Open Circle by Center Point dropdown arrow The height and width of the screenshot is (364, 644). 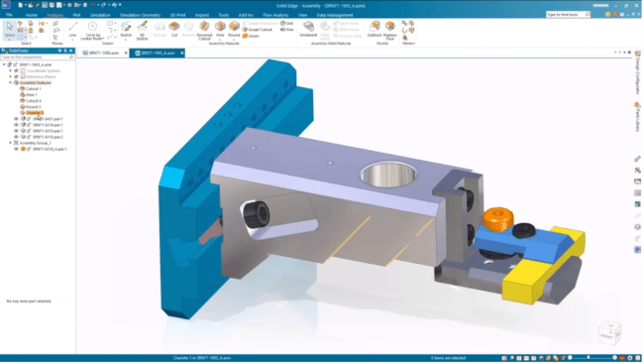click(102, 39)
